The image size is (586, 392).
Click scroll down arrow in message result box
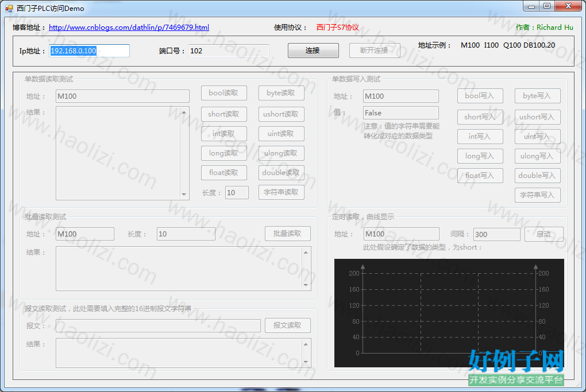[306, 362]
